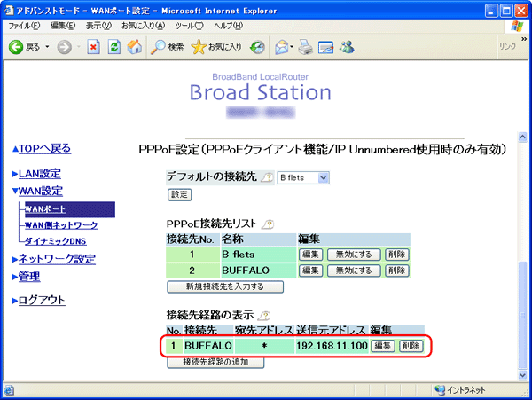Screen dimensions: 532x400
Task: Click the Mail envelope icon
Action: [282, 47]
